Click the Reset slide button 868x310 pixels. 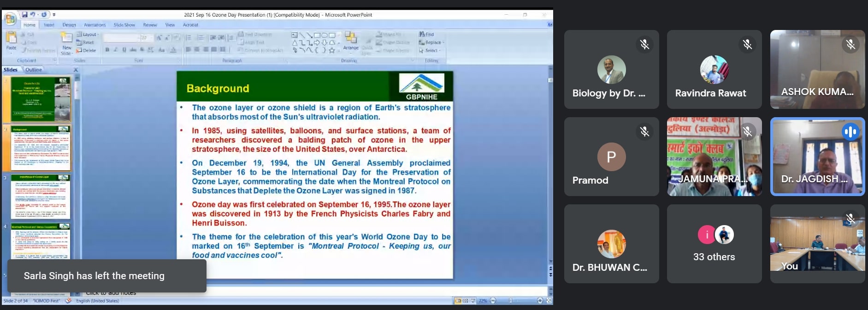[x=85, y=42]
